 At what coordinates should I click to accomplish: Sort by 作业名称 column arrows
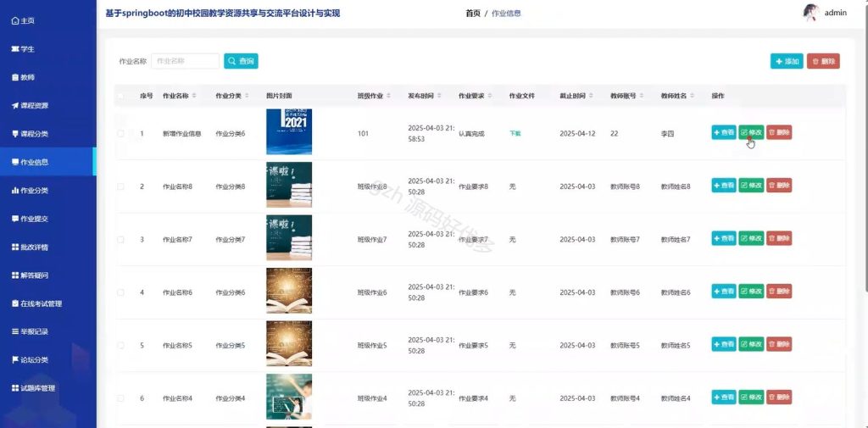[x=194, y=96]
